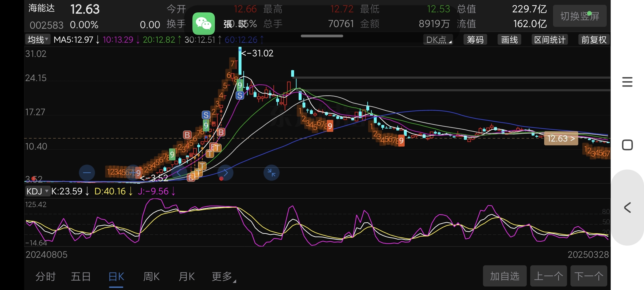
Task: Tap the WeChat notification icon
Action: click(203, 23)
